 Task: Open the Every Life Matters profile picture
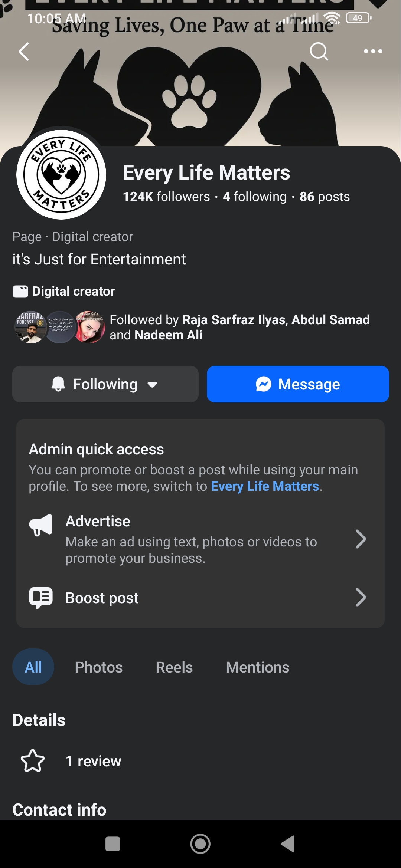61,174
